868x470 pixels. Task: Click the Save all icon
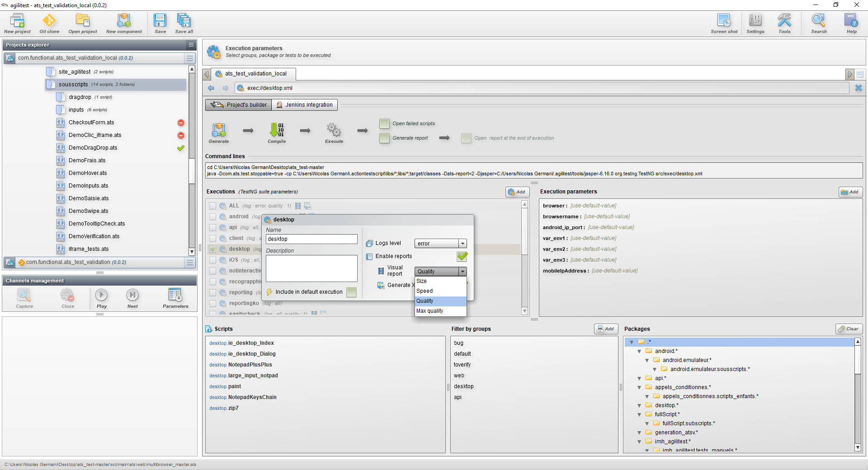[x=184, y=21]
